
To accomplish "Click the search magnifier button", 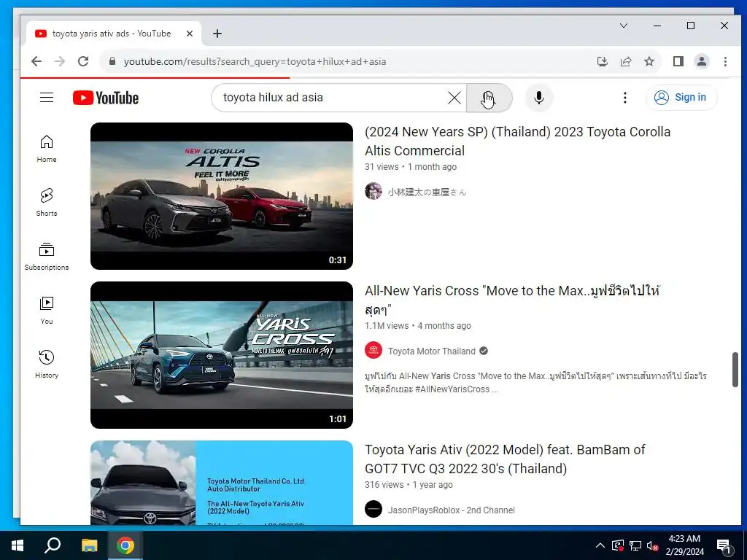I will pos(489,98).
